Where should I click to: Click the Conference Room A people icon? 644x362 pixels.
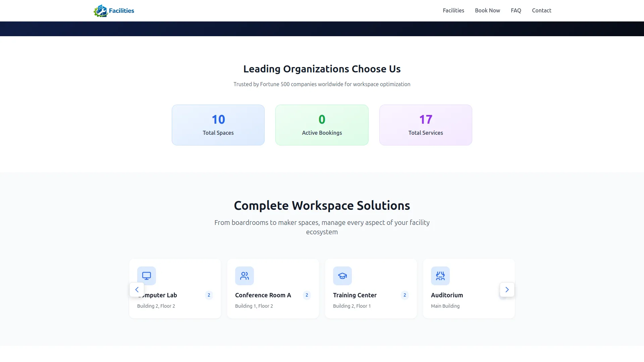pyautogui.click(x=245, y=276)
